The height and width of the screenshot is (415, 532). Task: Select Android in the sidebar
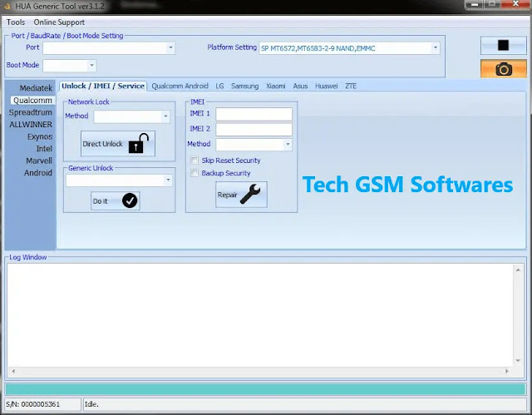pos(38,173)
